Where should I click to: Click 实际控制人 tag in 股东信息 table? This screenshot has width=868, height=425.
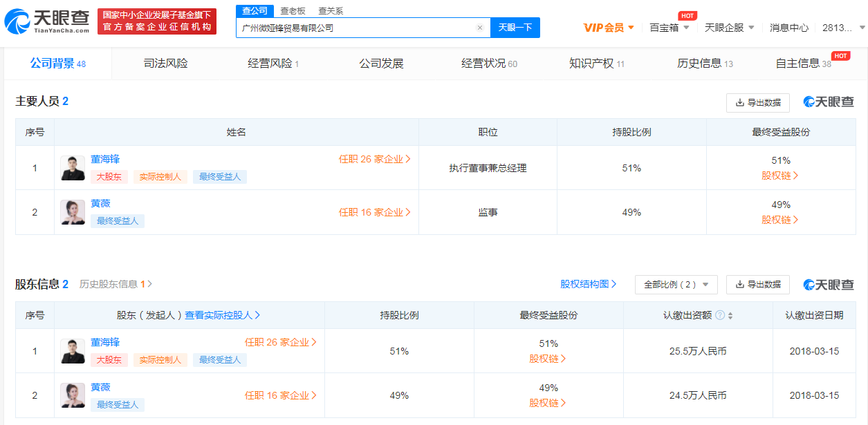coord(160,359)
